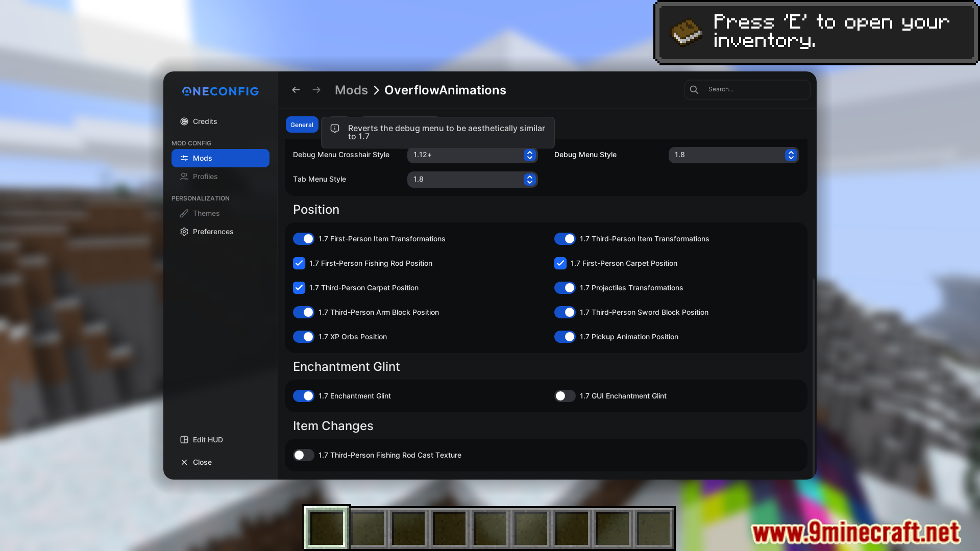
Task: Open the Profiles sidebar item
Action: pos(220,177)
